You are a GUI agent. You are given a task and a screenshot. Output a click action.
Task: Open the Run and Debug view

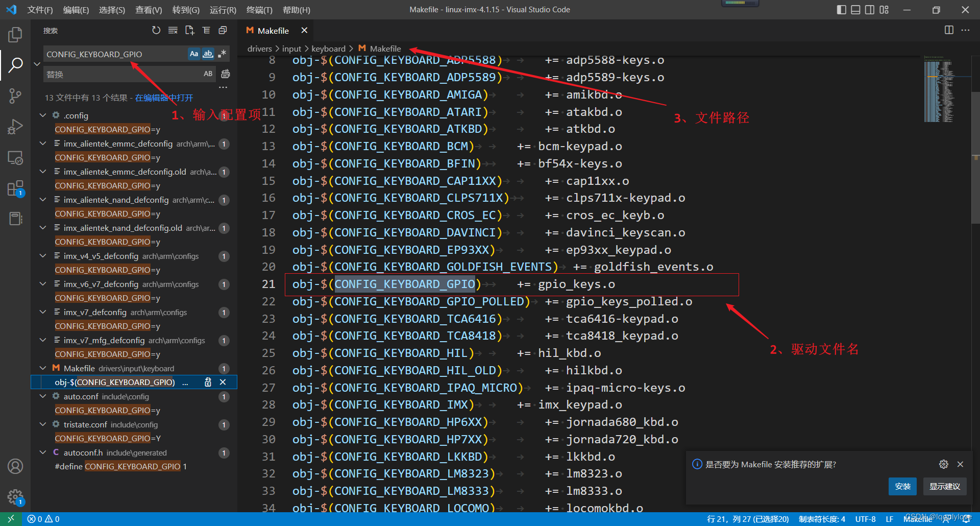(x=15, y=126)
